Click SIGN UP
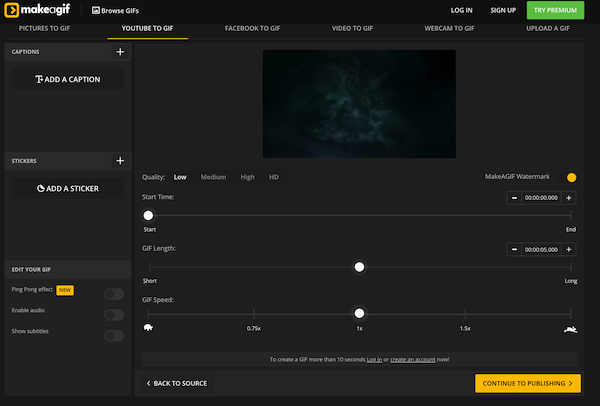600x406 pixels. pyautogui.click(x=503, y=10)
